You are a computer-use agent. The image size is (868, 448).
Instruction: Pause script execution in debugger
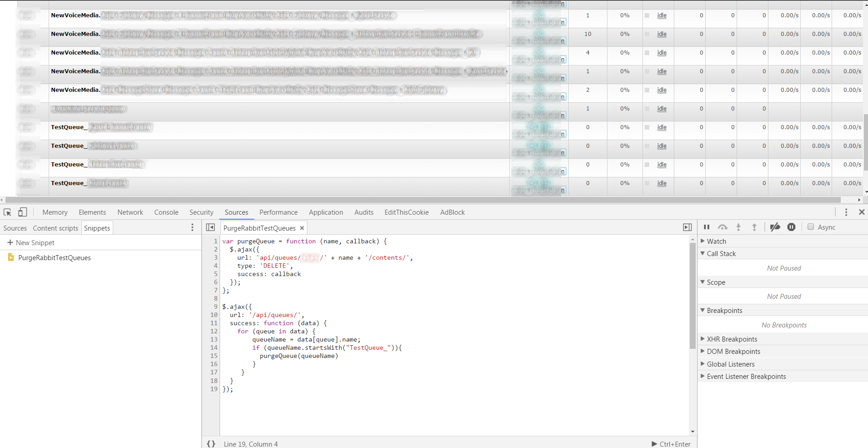(x=707, y=227)
